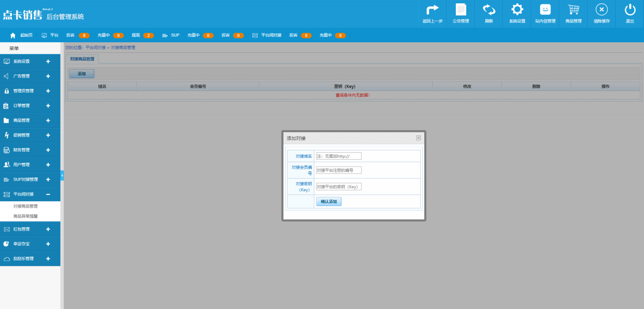
Task: Click the 修改 column header
Action: (467, 86)
